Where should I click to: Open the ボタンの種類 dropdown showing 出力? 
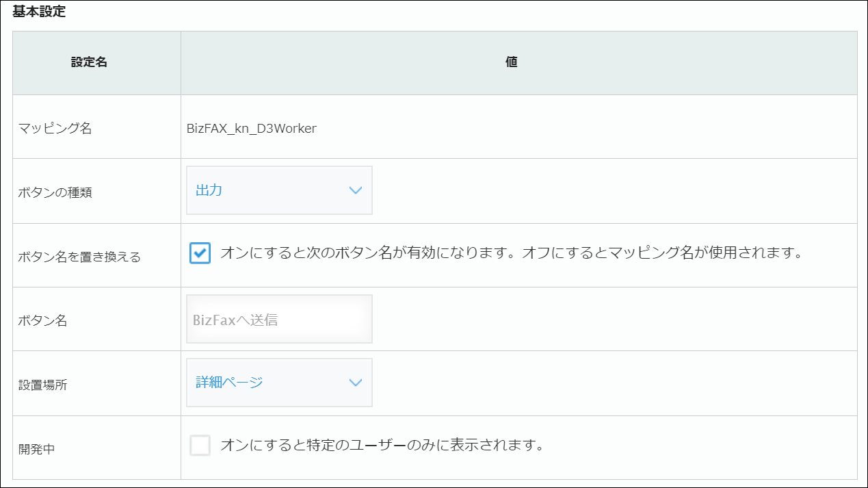click(279, 190)
